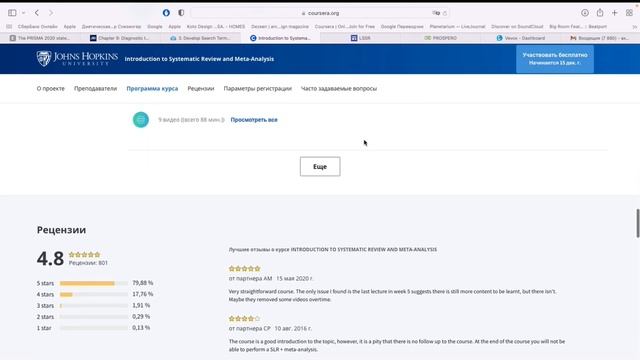
Task: Click the four-star rating of CP's review
Action: 244,318
